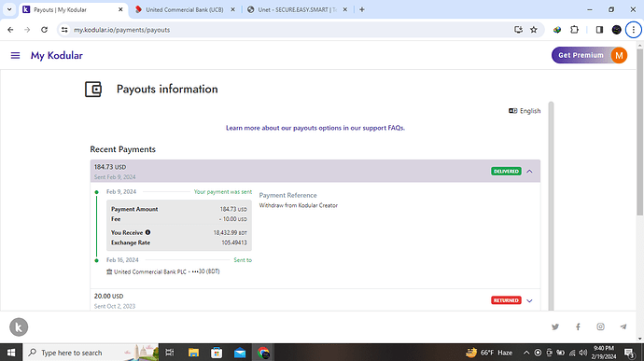The height and width of the screenshot is (361, 644).
Task: View site information icon in address bar
Action: click(64, 30)
